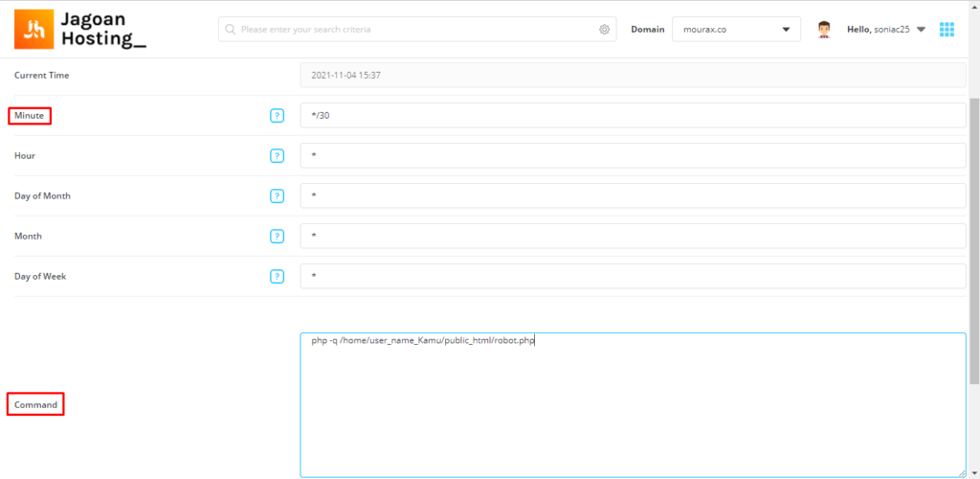
Task: Click the help icon for Month
Action: pyautogui.click(x=278, y=237)
